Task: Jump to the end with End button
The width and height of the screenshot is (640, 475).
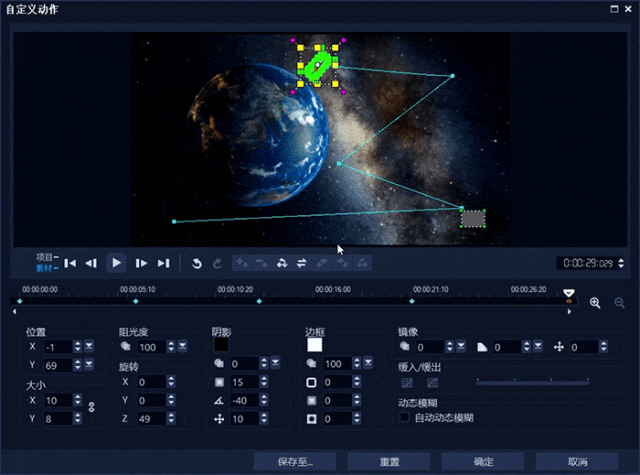Action: [x=163, y=263]
